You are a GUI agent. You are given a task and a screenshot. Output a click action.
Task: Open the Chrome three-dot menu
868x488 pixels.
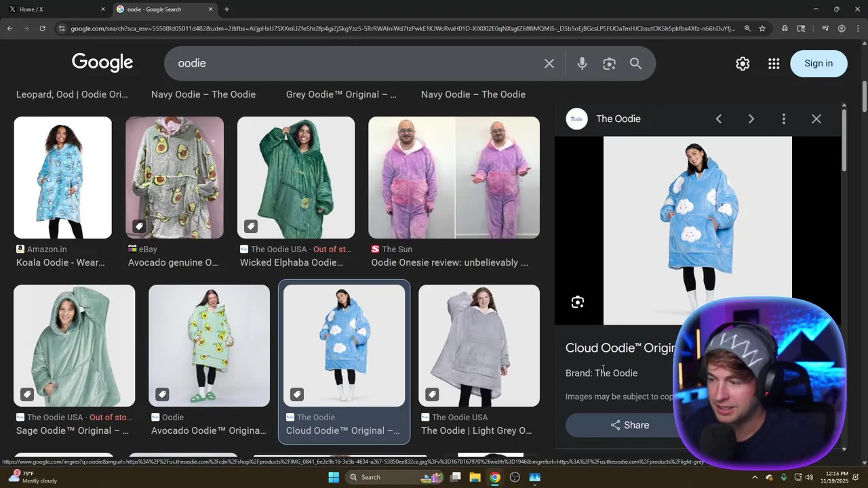(x=858, y=28)
